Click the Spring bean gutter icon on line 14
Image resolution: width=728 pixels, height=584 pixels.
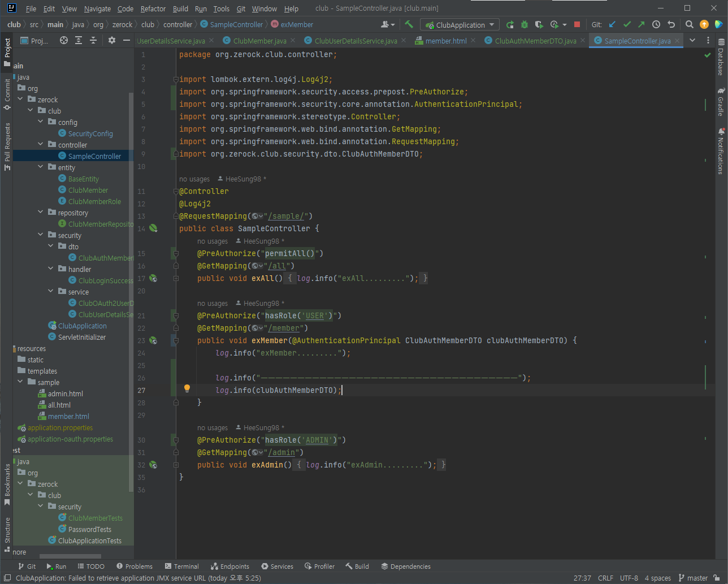153,228
